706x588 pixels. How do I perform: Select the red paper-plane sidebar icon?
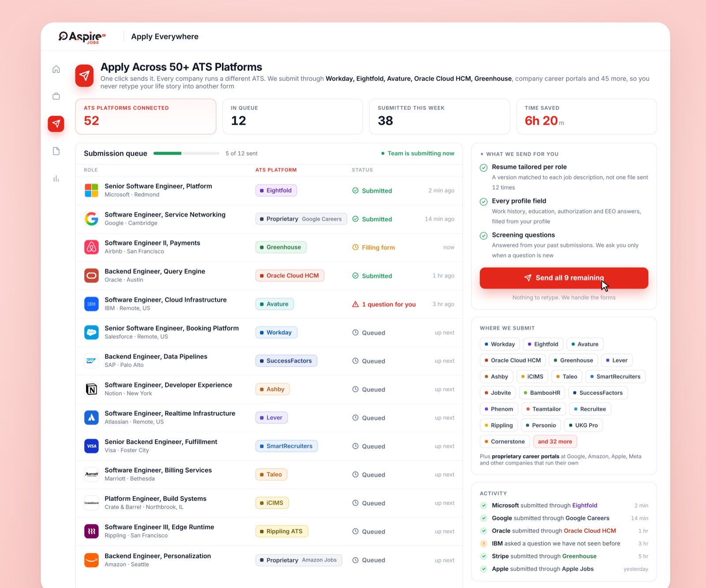tap(56, 124)
